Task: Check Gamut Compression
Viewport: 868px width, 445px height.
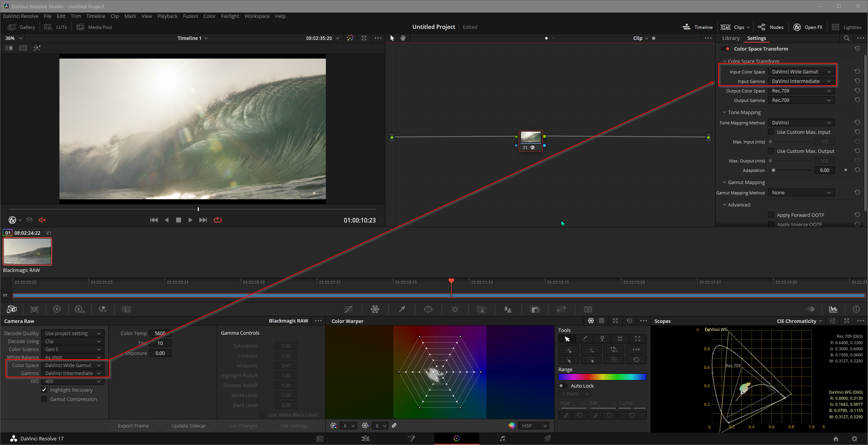Action: point(44,399)
